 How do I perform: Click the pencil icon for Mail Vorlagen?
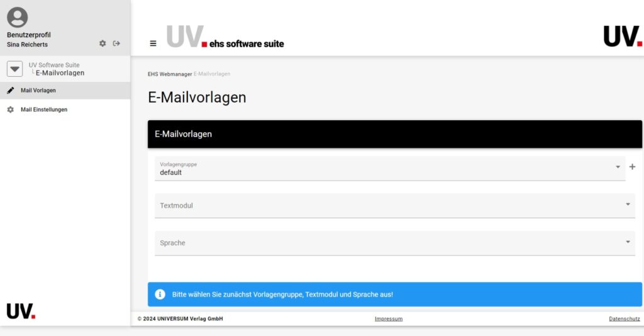pos(10,91)
